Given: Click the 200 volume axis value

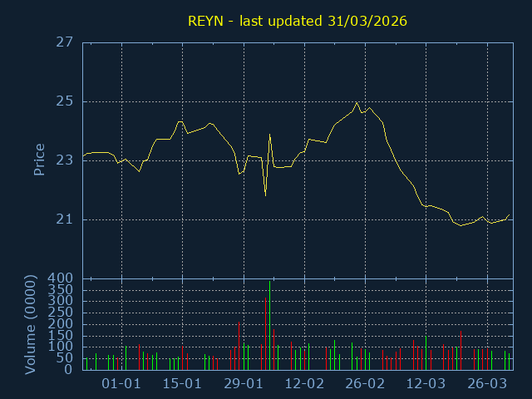Looking at the screenshot, I should 62,324.
